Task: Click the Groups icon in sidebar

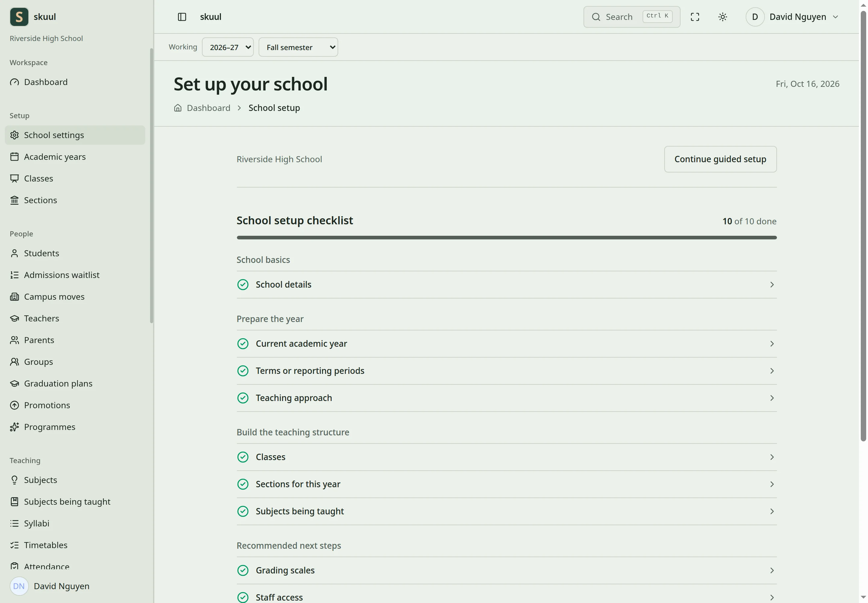Action: pos(14,362)
